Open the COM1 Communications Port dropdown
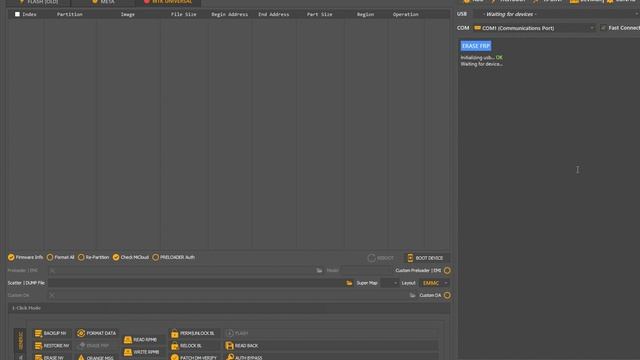The image size is (640, 360). 534,28
